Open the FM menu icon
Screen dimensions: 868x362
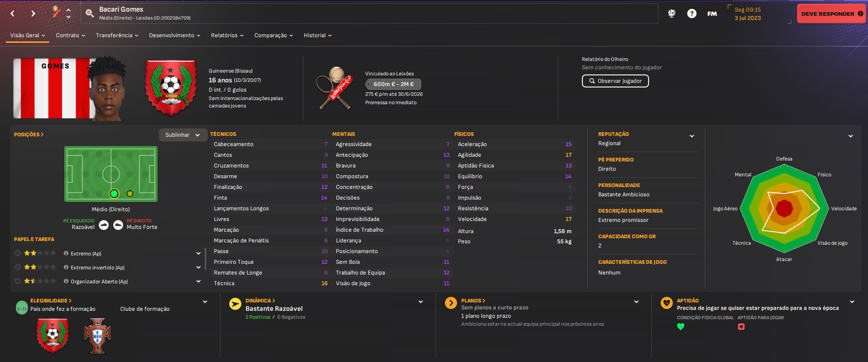(x=712, y=13)
